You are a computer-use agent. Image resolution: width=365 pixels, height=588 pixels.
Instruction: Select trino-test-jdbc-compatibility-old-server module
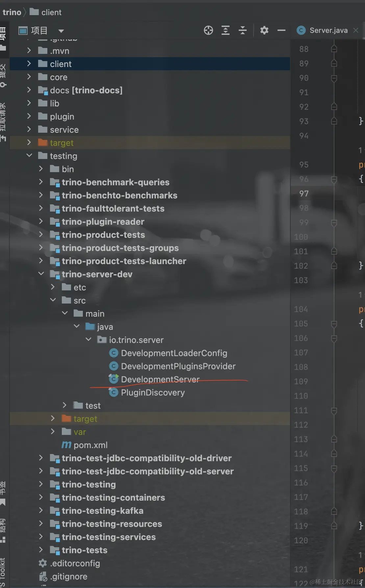[148, 471]
